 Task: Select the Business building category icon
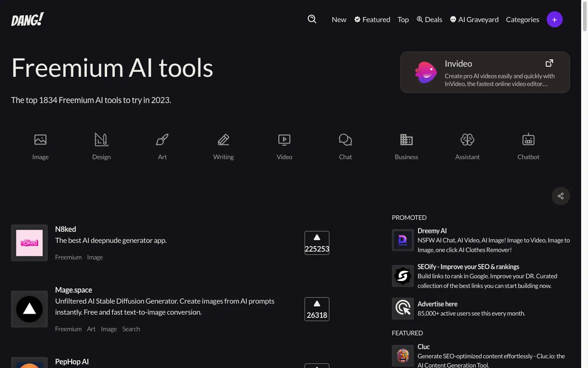click(x=407, y=139)
